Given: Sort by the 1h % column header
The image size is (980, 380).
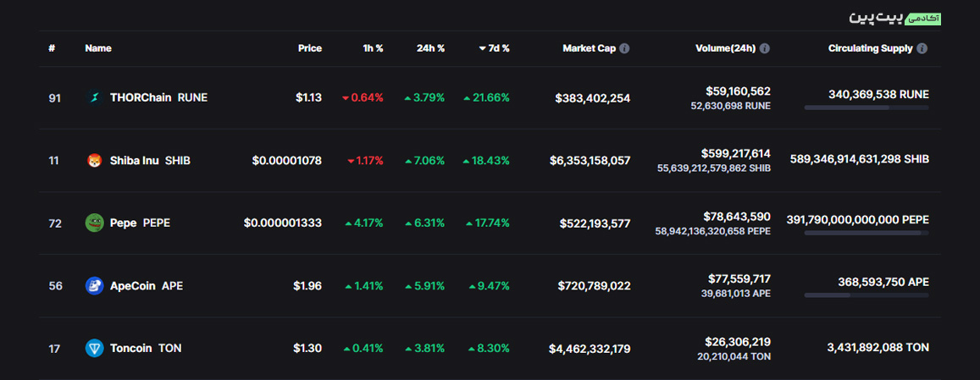Looking at the screenshot, I should pyautogui.click(x=373, y=48).
